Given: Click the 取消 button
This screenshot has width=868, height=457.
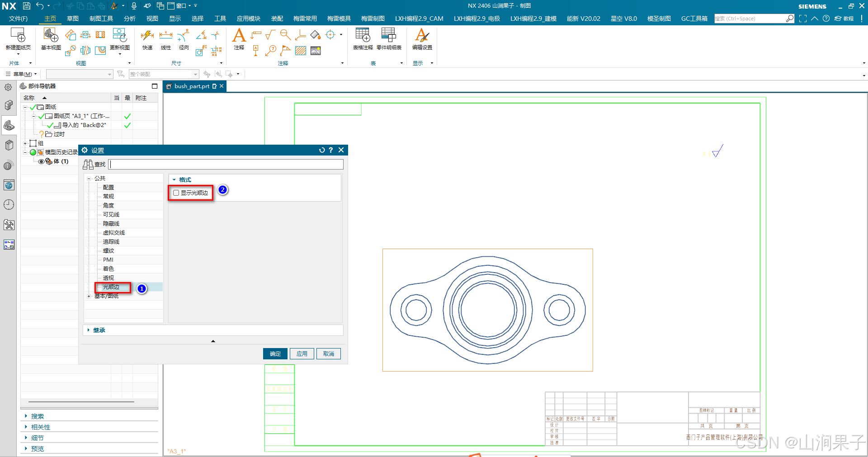Looking at the screenshot, I should [329, 354].
